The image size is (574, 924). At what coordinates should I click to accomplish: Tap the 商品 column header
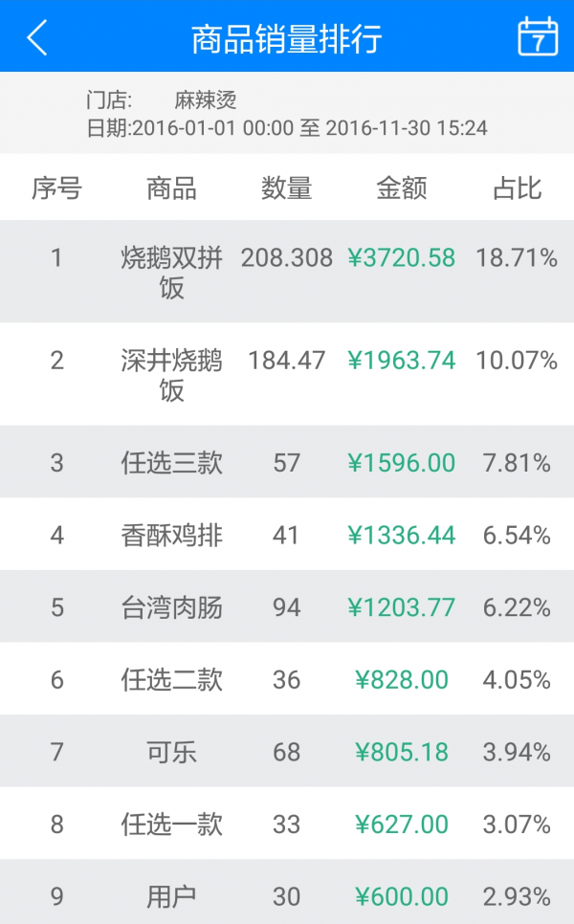coord(171,188)
